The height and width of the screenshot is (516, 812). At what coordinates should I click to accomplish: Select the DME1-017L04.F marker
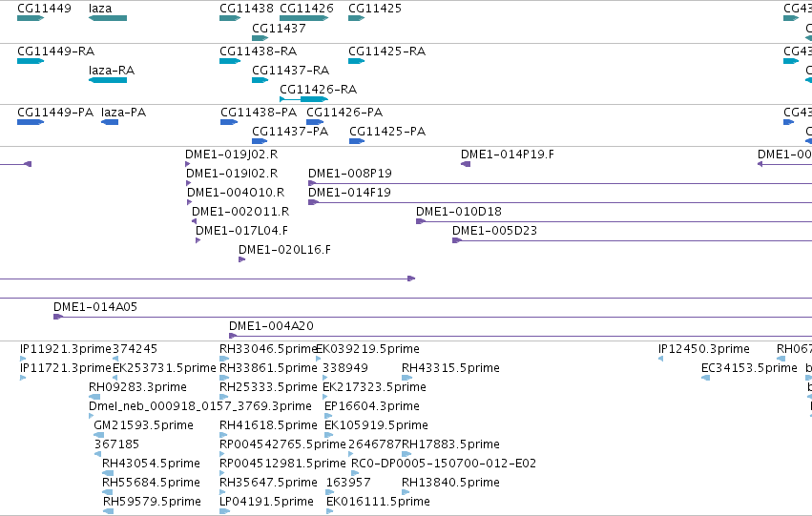pyautogui.click(x=198, y=240)
